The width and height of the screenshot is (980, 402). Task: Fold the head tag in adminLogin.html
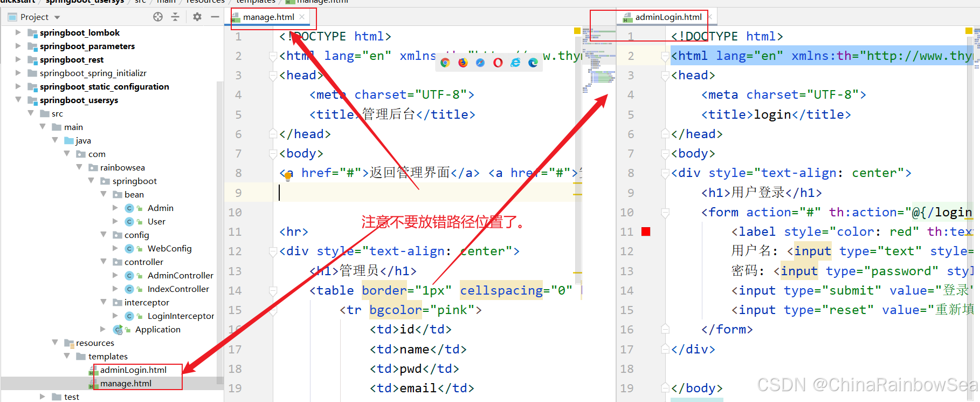[x=665, y=76]
